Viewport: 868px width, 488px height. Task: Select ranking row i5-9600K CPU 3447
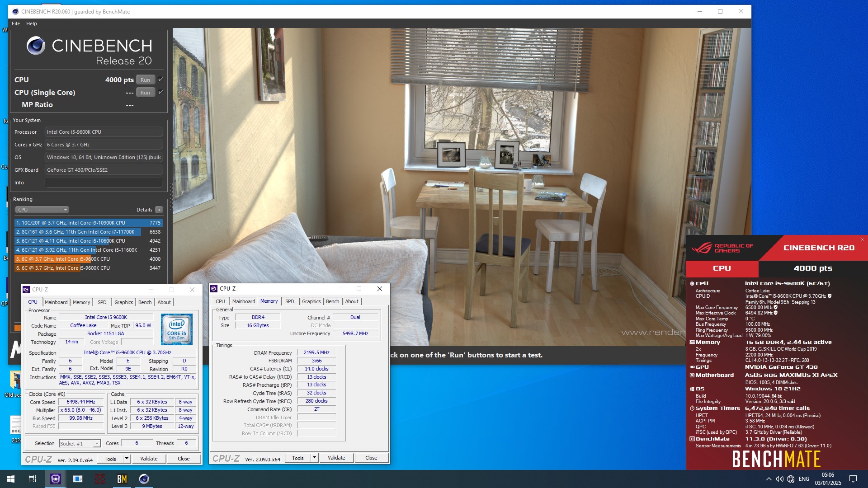[89, 268]
